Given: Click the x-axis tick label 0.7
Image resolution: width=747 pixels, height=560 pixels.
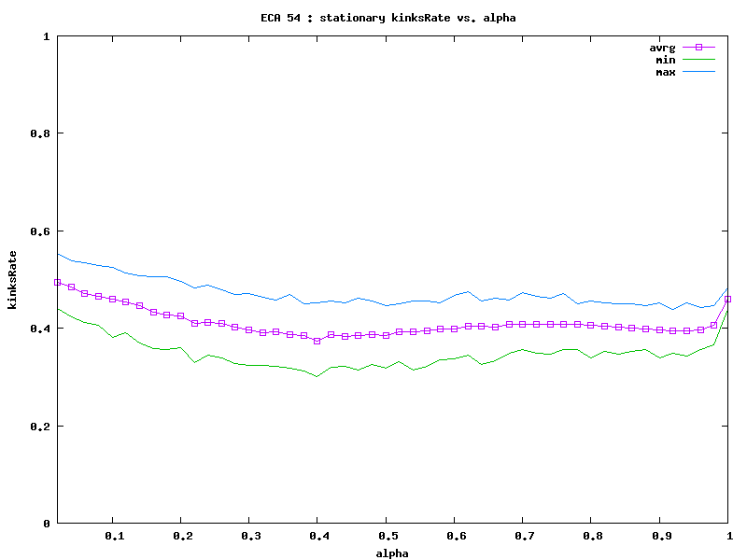Looking at the screenshot, I should (x=524, y=537).
